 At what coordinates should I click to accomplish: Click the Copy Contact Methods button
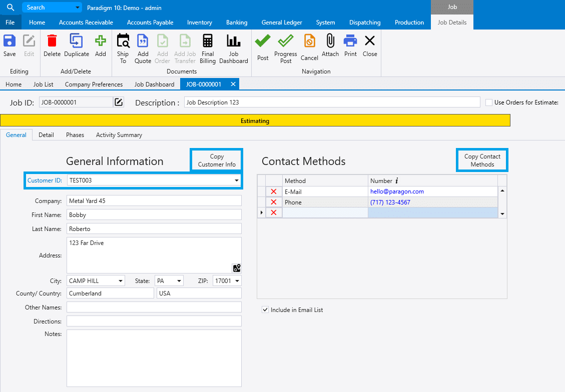482,160
